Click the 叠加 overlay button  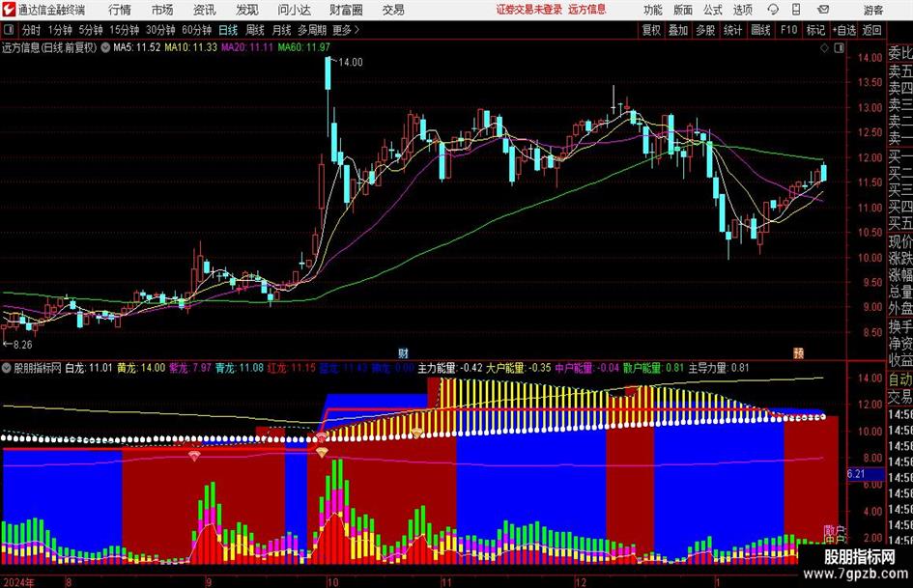pyautogui.click(x=678, y=30)
